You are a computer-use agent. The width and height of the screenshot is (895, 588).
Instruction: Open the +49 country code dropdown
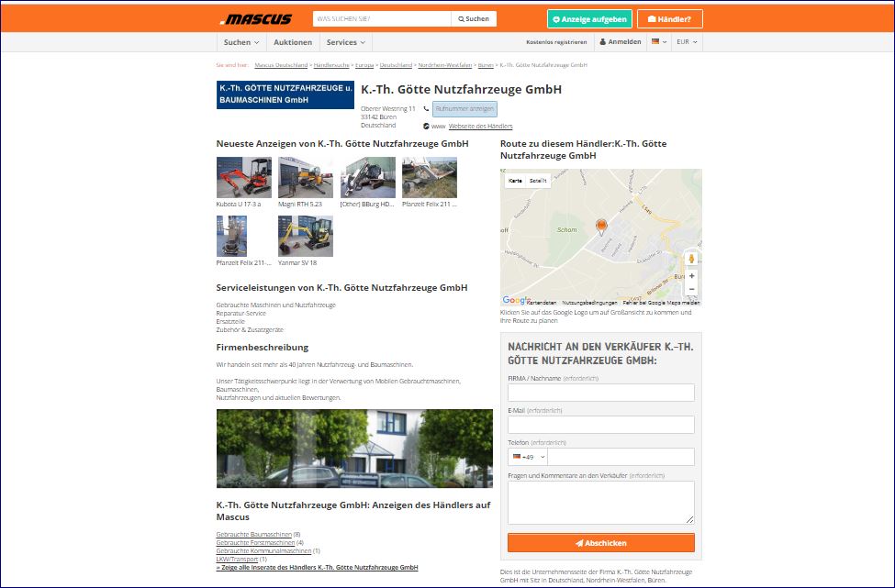(x=529, y=457)
